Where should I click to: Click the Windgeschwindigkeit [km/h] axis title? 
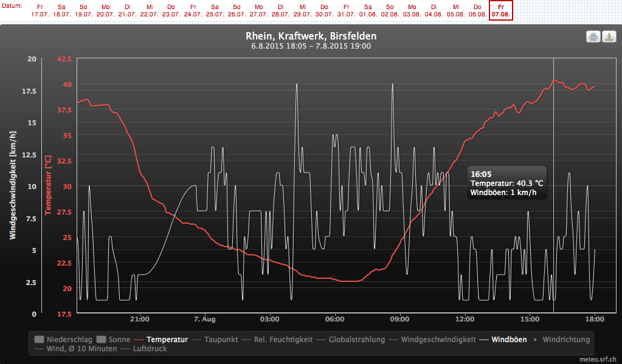[x=13, y=185]
